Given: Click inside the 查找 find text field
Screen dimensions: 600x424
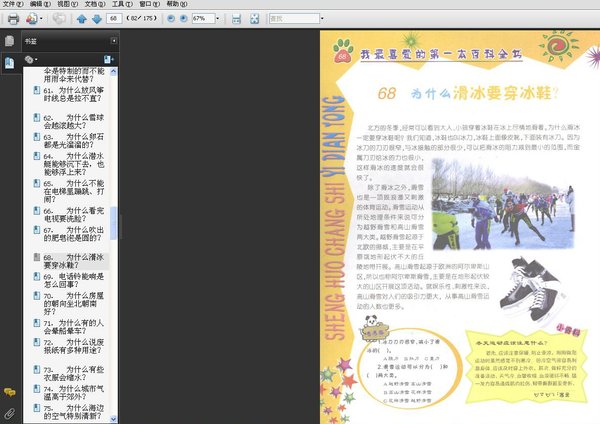Looking at the screenshot, I should [294, 18].
